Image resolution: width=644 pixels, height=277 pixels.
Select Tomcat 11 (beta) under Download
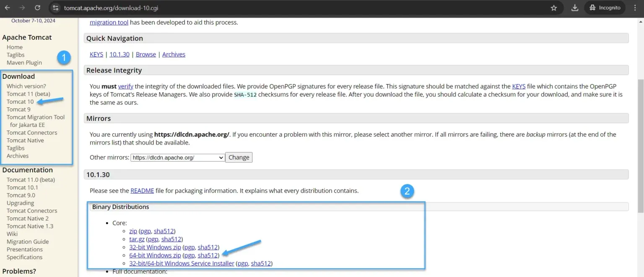(29, 94)
